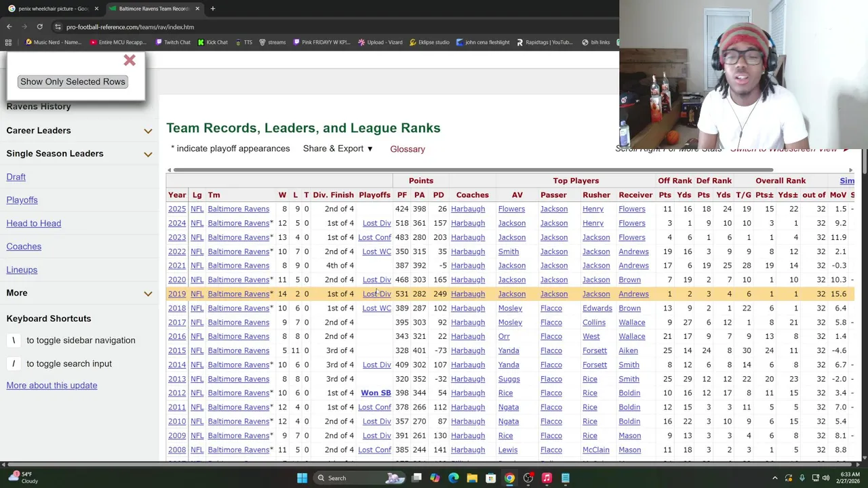
Task: Open Eklipse studio bookmark
Action: (x=429, y=42)
